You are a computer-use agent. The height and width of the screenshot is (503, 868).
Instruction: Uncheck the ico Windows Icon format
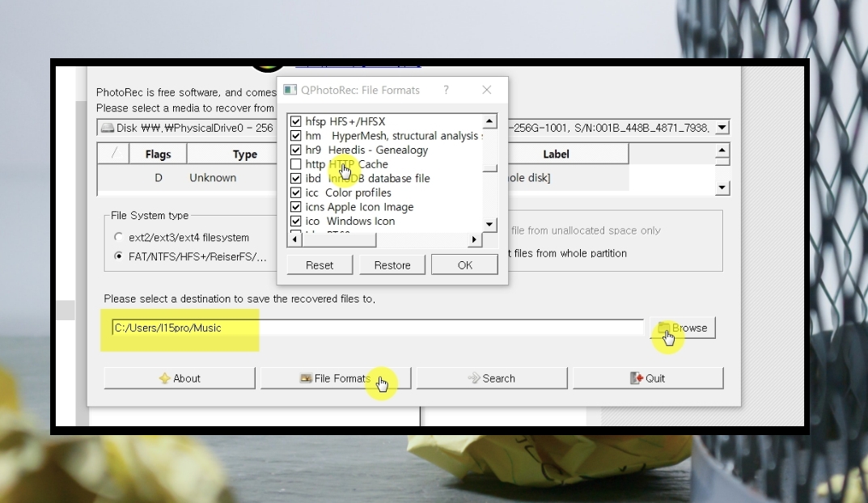295,222
